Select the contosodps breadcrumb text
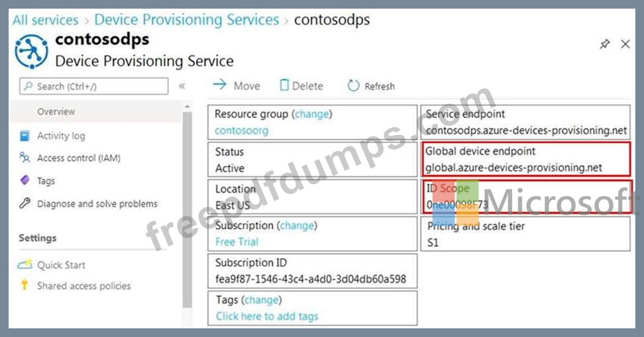Image resolution: width=644 pixels, height=337 pixels. click(x=332, y=20)
